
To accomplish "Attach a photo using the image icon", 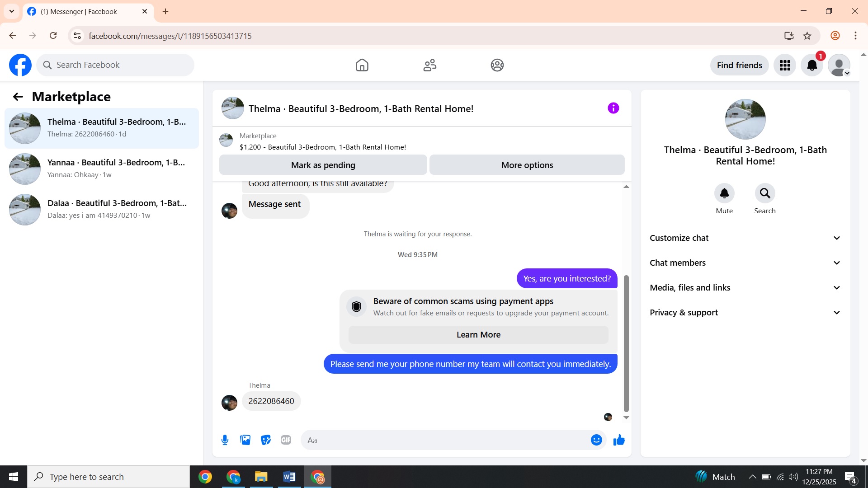I will pos(245,440).
